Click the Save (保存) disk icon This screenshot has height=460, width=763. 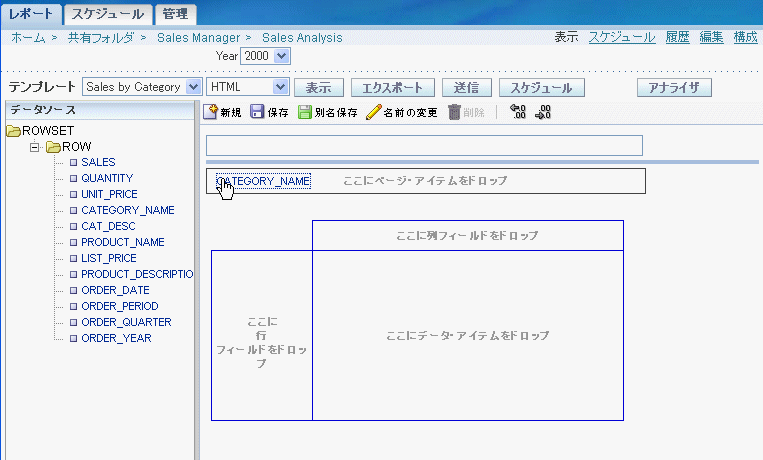point(257,111)
